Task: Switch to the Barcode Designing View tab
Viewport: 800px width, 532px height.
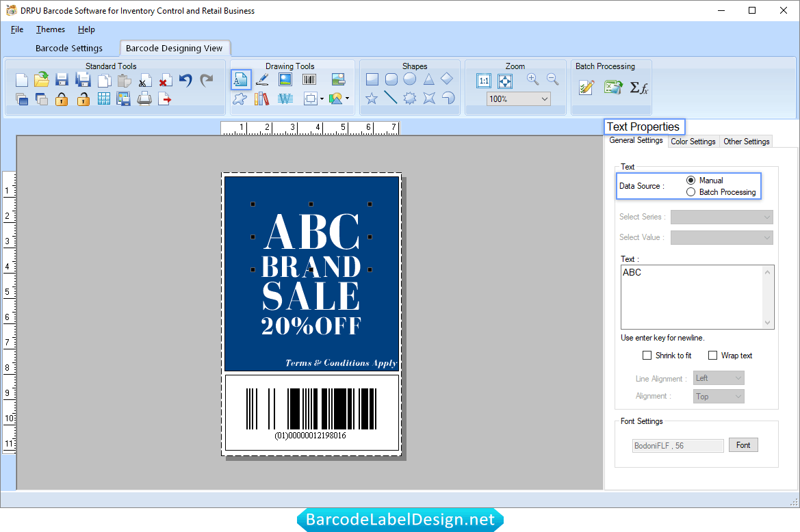Action: click(174, 49)
